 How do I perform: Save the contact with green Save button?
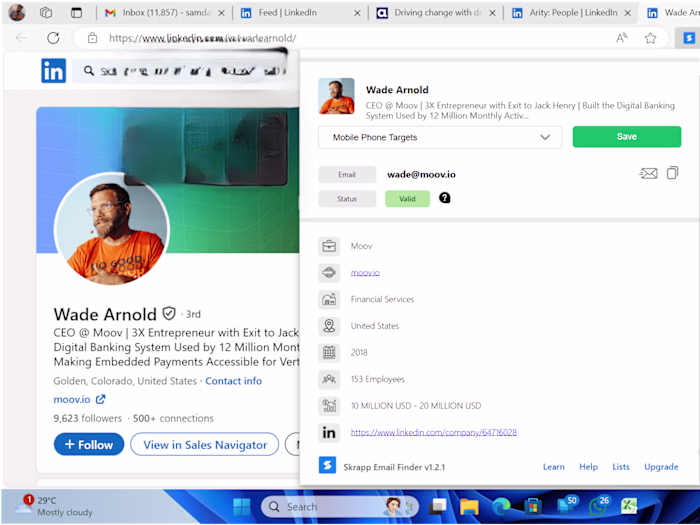(627, 137)
